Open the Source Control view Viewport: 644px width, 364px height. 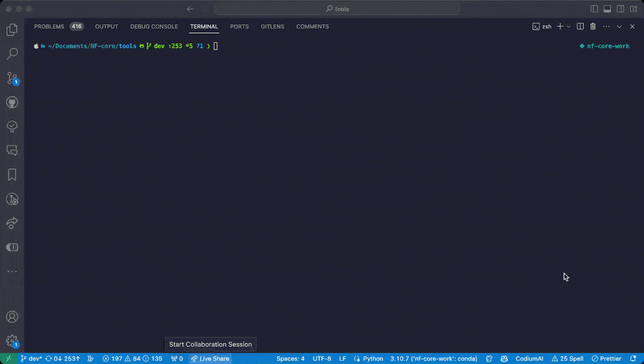coord(12,78)
